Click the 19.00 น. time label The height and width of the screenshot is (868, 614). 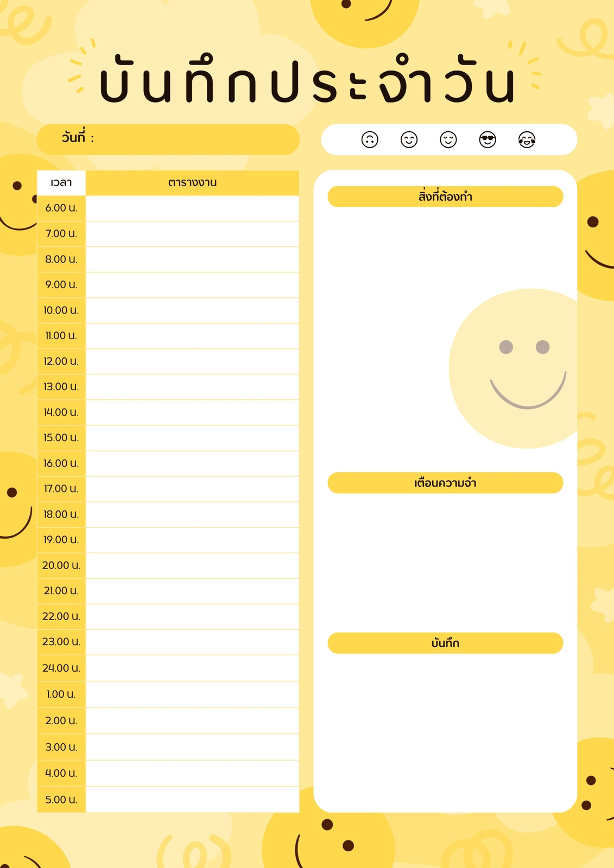tap(61, 540)
